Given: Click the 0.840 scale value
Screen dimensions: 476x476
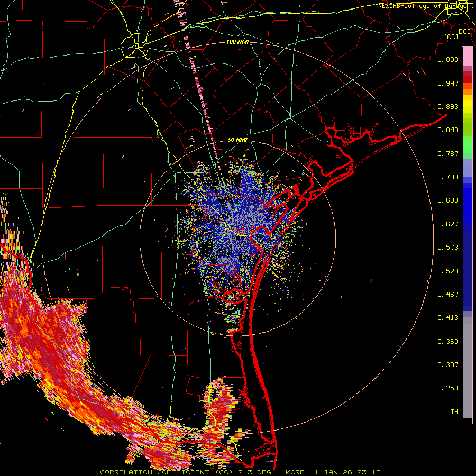Looking at the screenshot, I should click(448, 130).
